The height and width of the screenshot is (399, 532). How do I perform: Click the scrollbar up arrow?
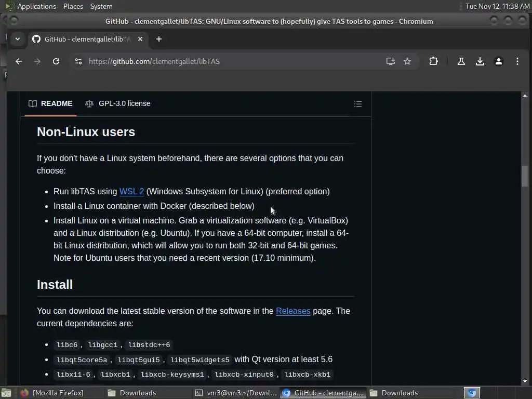pos(525,96)
